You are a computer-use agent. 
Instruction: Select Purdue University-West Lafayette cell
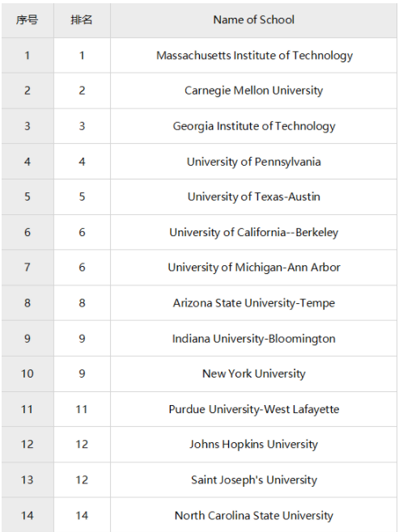point(253,409)
